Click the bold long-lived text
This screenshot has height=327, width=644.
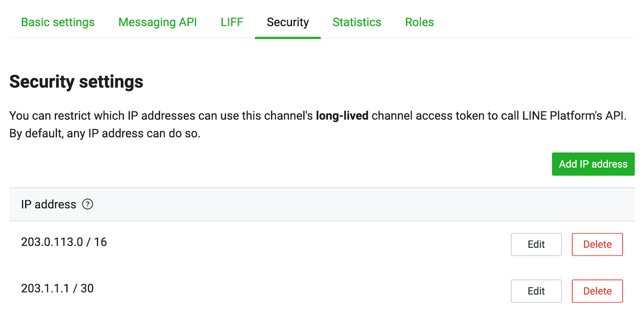click(x=342, y=116)
